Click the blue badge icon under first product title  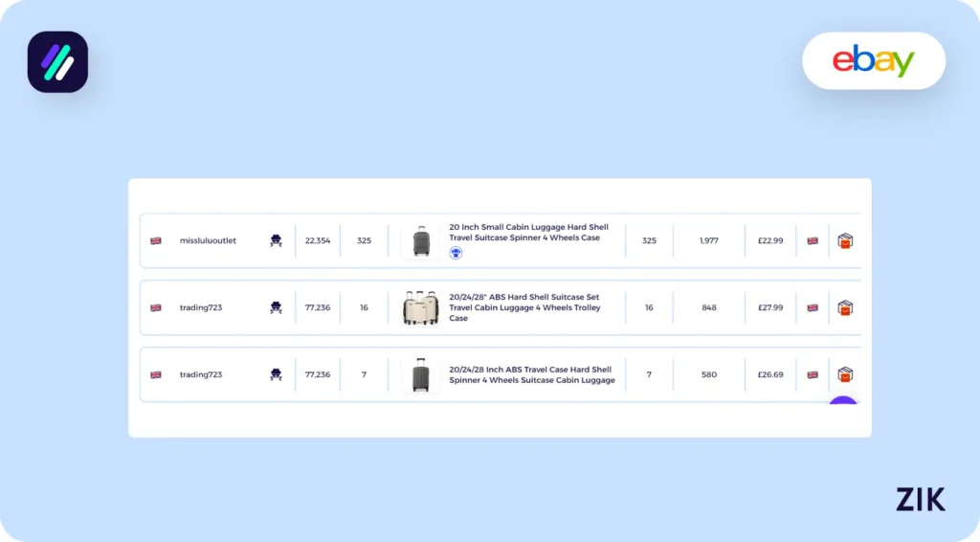click(x=457, y=253)
